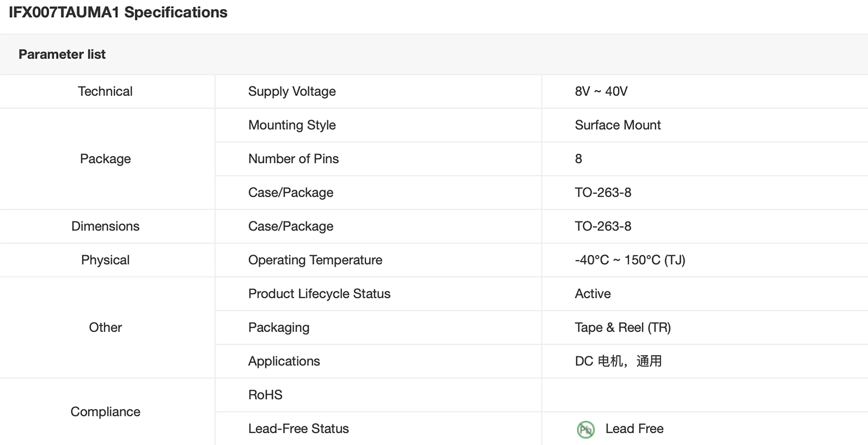Screen dimensions: 868x445
Task: Select the Package category cell
Action: coord(105,159)
